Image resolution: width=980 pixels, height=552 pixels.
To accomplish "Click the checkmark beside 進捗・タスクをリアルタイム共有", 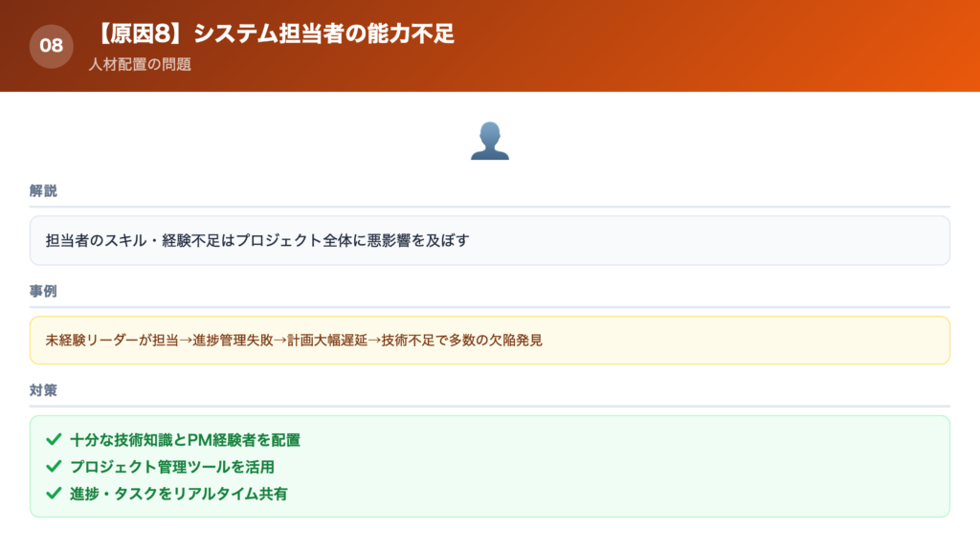I will (49, 496).
